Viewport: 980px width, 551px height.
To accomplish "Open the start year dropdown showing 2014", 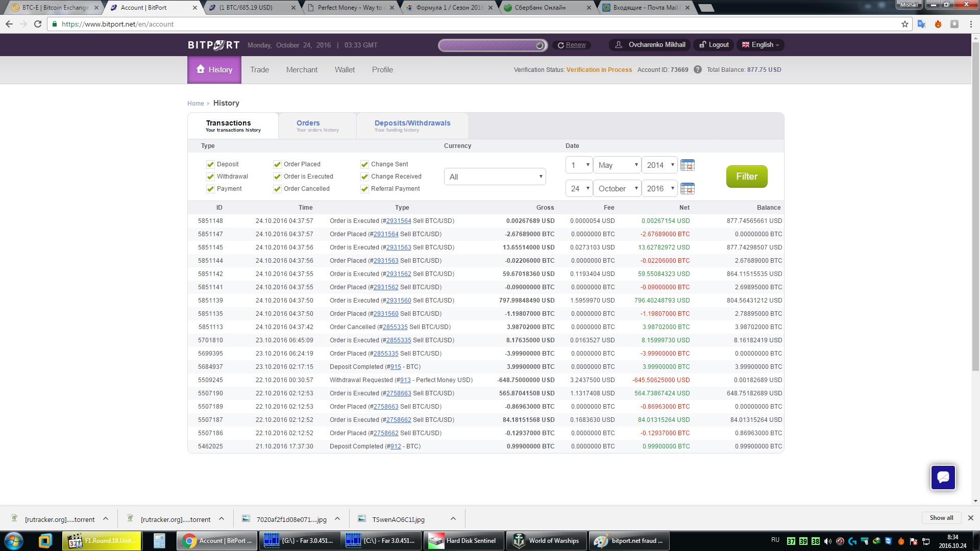I will pos(659,165).
